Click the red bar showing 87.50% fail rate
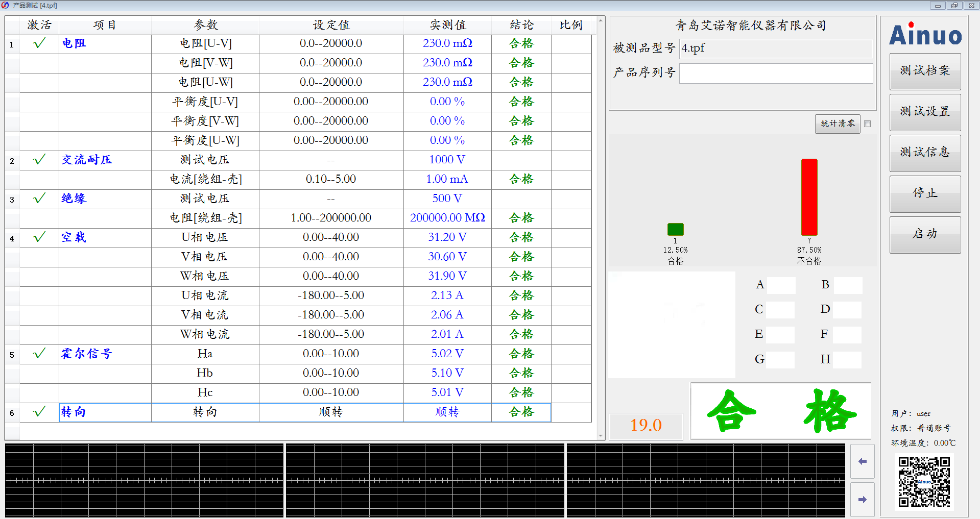 point(809,196)
